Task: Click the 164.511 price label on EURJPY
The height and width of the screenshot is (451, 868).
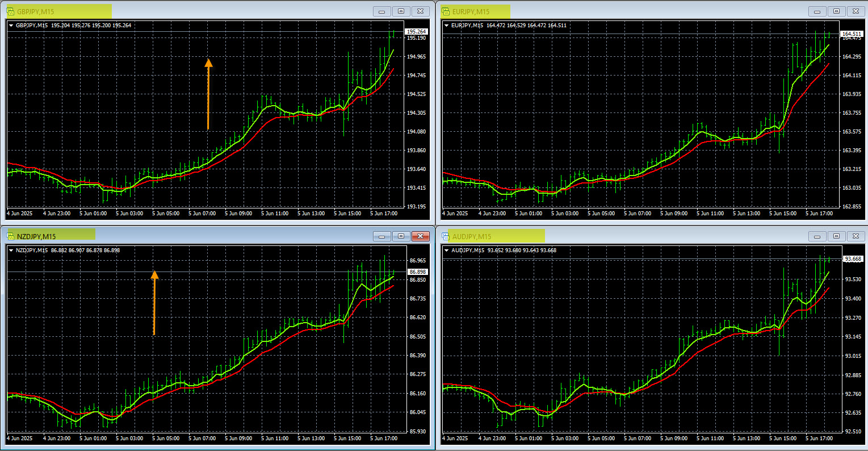Action: [x=852, y=34]
